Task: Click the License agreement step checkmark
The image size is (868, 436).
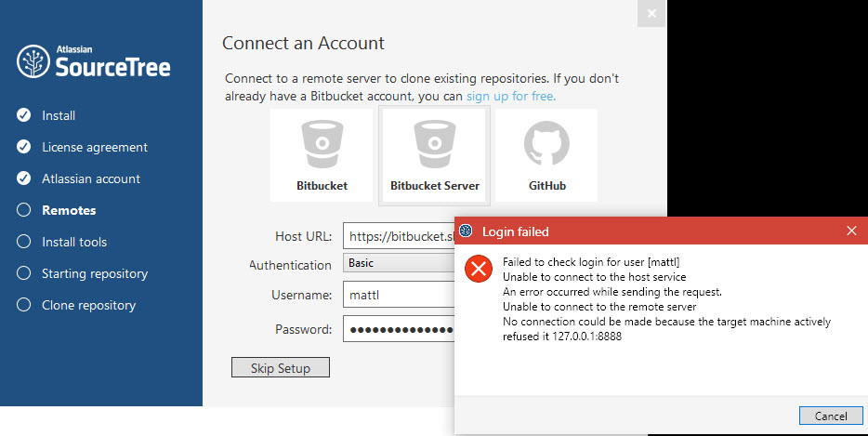Action: point(24,147)
